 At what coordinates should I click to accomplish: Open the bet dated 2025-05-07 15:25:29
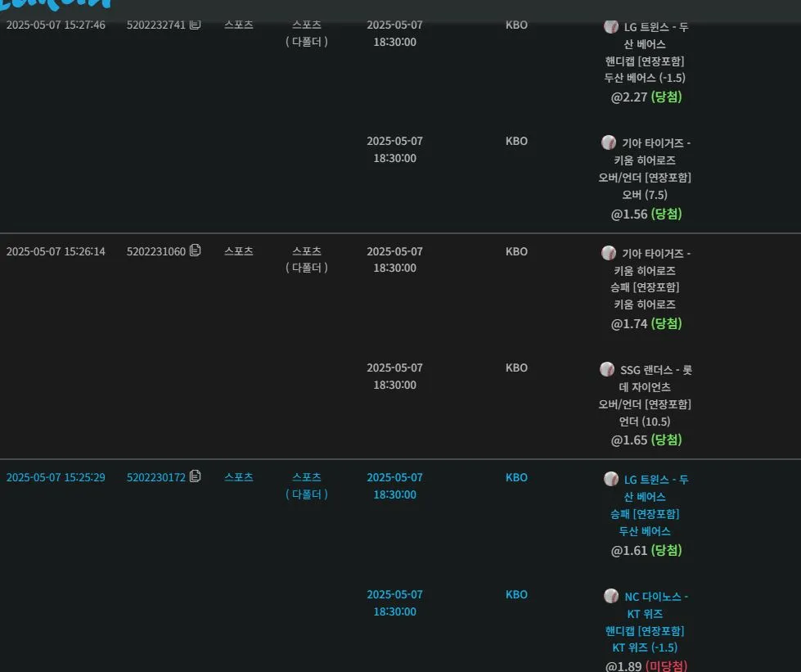56,477
